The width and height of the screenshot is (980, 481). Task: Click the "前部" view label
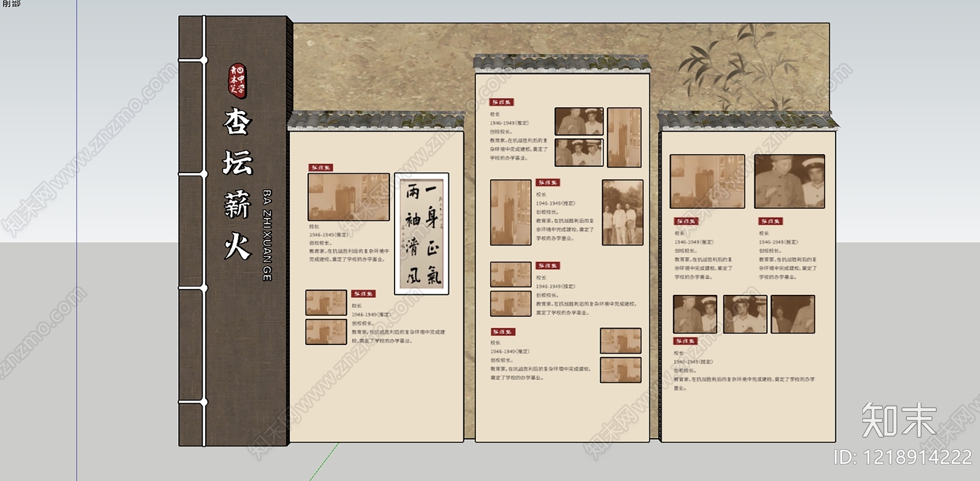11,4
